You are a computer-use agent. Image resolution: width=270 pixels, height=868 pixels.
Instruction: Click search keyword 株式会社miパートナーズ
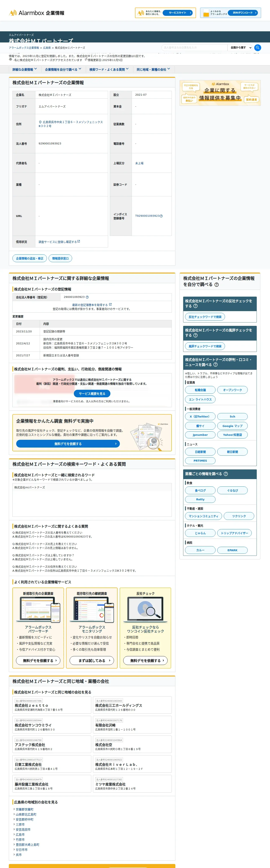tap(29, 488)
